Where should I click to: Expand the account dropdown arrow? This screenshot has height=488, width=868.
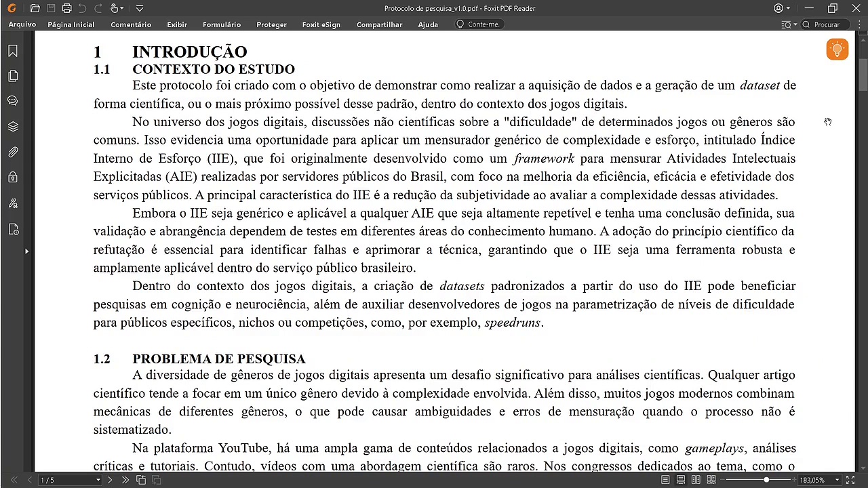[787, 9]
